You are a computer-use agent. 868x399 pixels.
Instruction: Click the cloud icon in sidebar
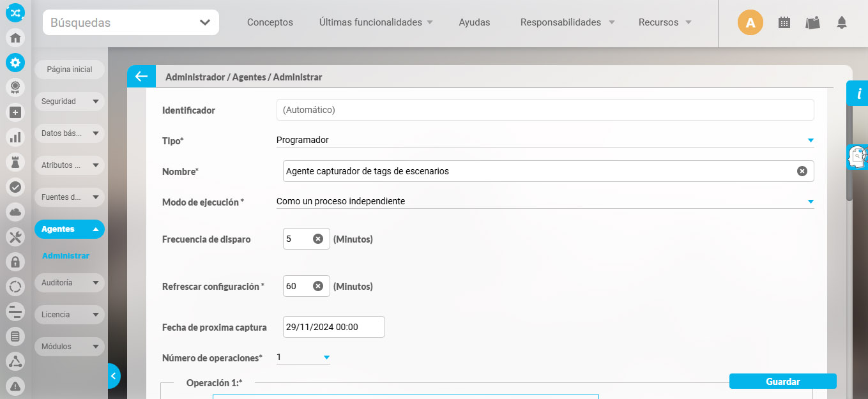coord(15,211)
